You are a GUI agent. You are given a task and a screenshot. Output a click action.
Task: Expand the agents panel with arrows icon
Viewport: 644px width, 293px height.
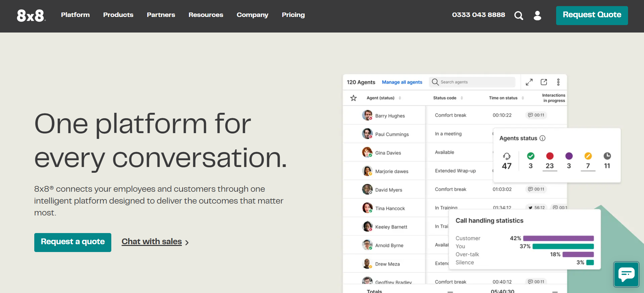[x=529, y=82]
